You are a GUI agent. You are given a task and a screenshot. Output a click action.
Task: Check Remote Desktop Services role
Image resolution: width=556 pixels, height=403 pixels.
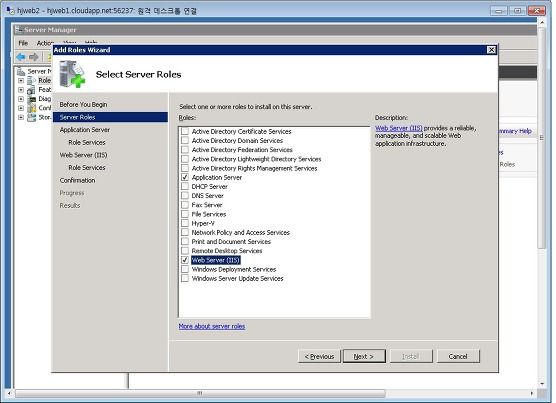[185, 251]
